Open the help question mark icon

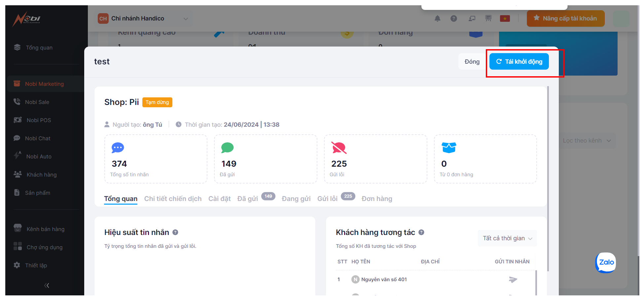tap(454, 18)
